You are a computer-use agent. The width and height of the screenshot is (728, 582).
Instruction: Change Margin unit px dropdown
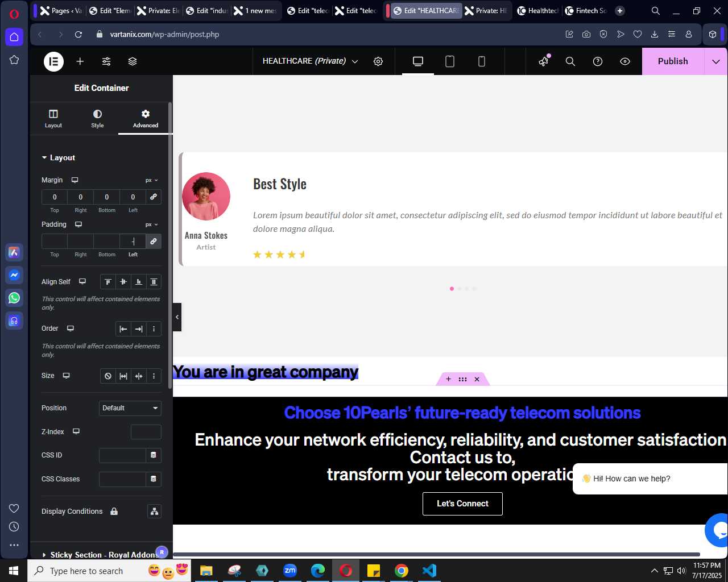[152, 180]
